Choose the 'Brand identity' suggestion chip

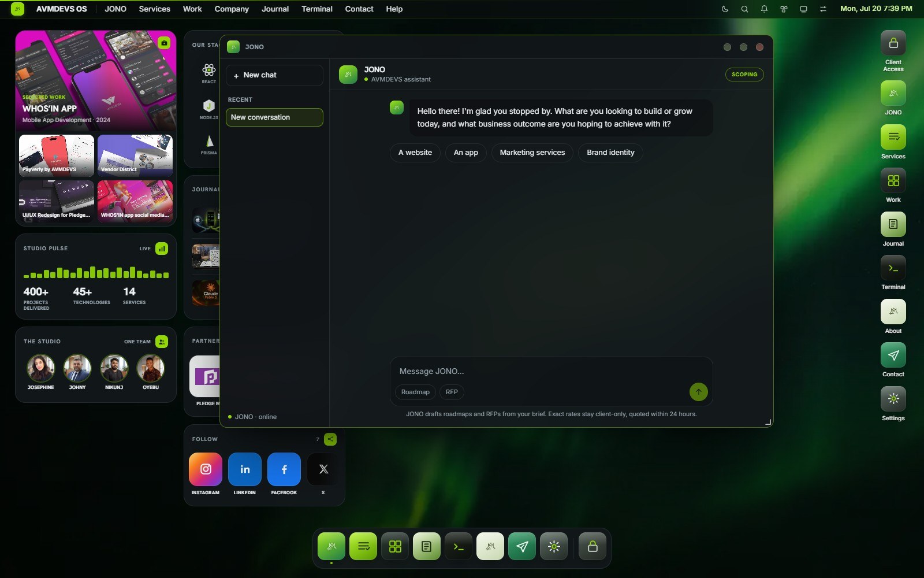610,153
